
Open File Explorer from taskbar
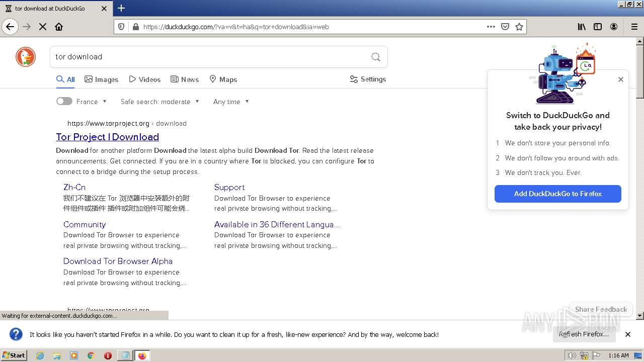coord(57,355)
